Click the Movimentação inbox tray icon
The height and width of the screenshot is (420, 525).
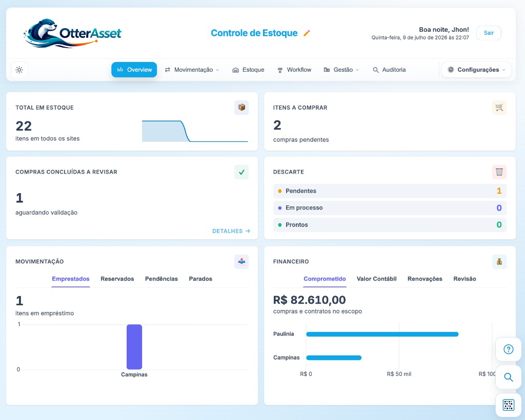pos(241,262)
